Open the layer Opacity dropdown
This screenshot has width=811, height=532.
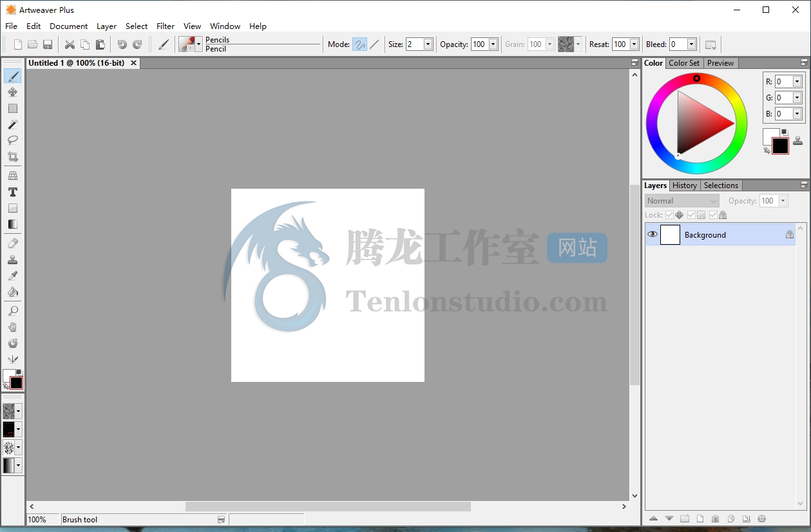tap(783, 201)
